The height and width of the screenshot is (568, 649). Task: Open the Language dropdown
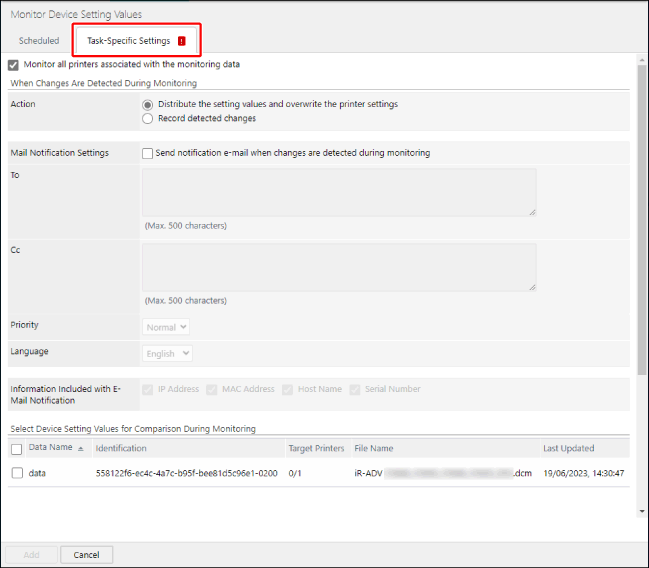point(167,353)
